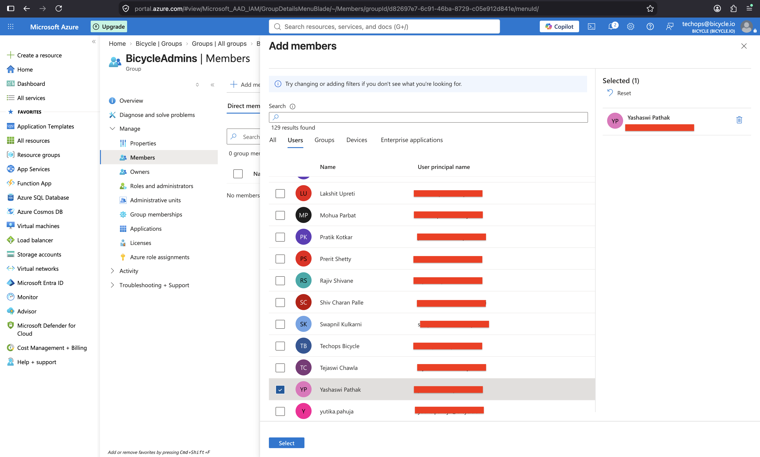
Task: Switch to the Enterprise applications tab
Action: tap(412, 140)
